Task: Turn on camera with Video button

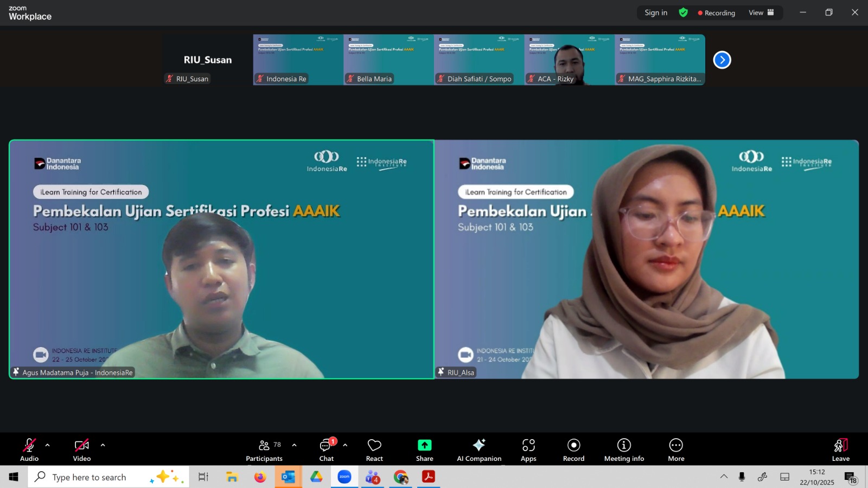Action: click(x=82, y=450)
